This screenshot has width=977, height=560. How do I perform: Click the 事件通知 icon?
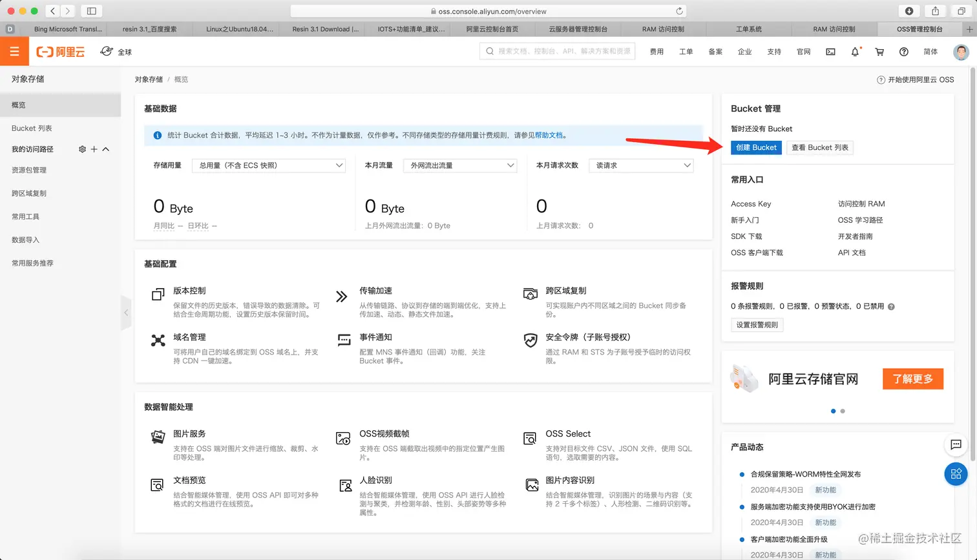(x=344, y=340)
